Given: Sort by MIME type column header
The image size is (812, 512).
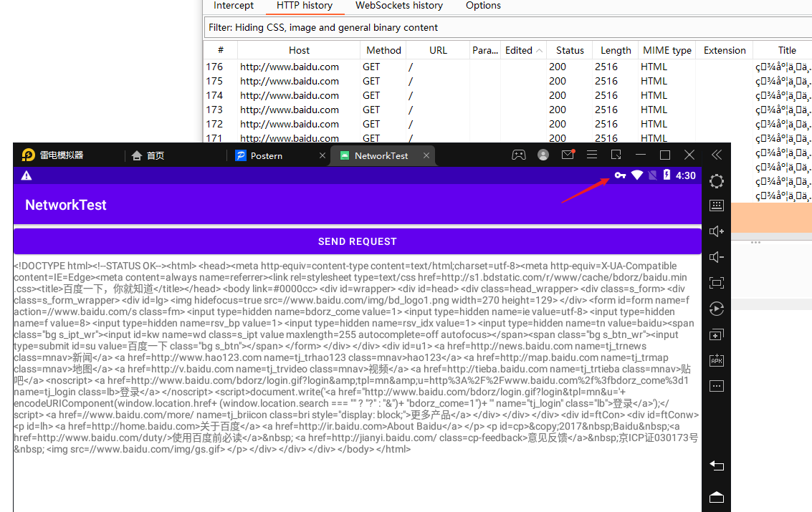Looking at the screenshot, I should coord(667,50).
